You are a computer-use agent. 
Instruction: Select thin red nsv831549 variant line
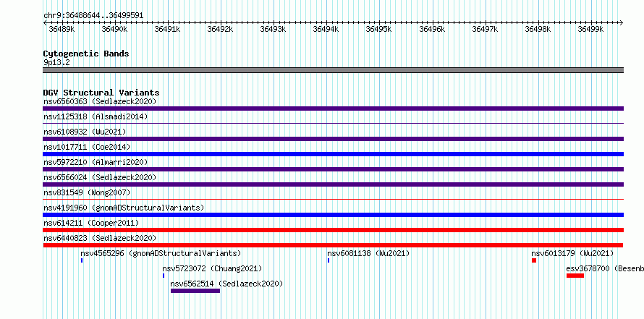coord(333,200)
